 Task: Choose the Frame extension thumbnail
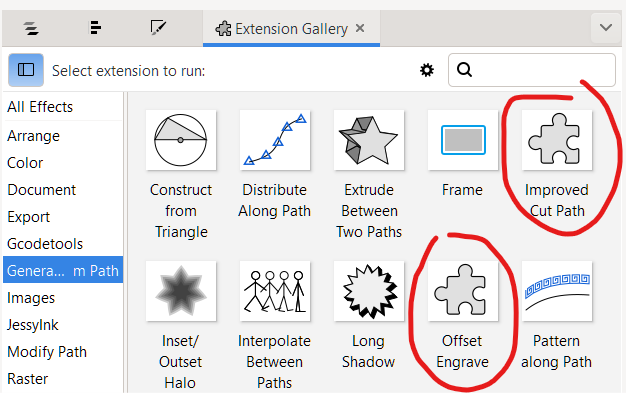pos(463,140)
